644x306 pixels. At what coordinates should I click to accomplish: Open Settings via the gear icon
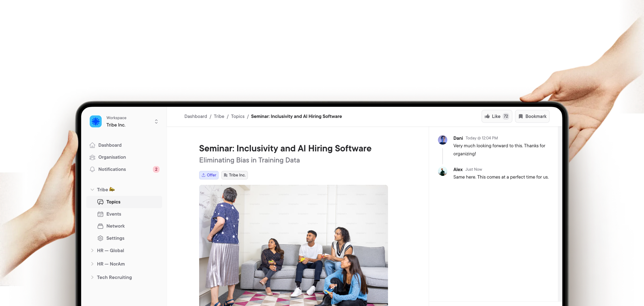[100, 238]
